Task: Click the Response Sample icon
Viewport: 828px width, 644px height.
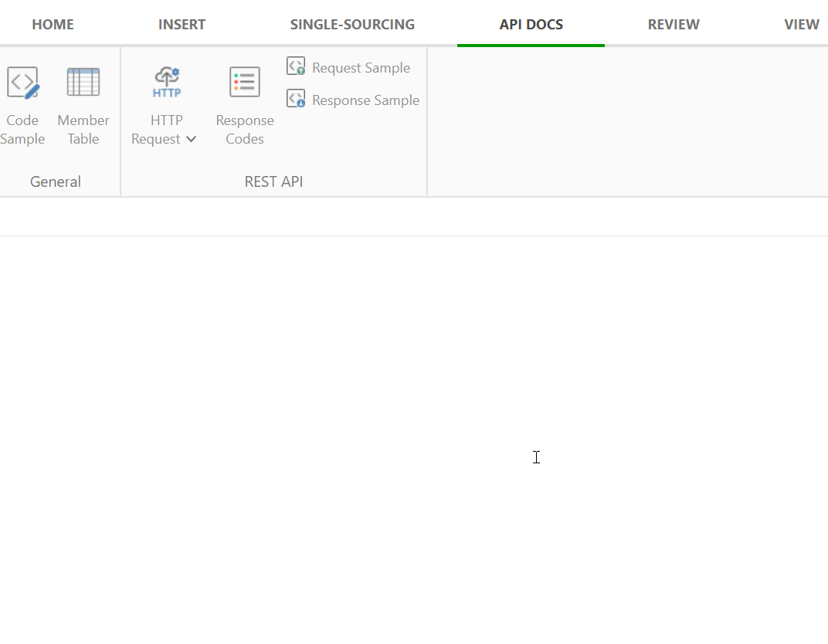Action: click(x=295, y=98)
